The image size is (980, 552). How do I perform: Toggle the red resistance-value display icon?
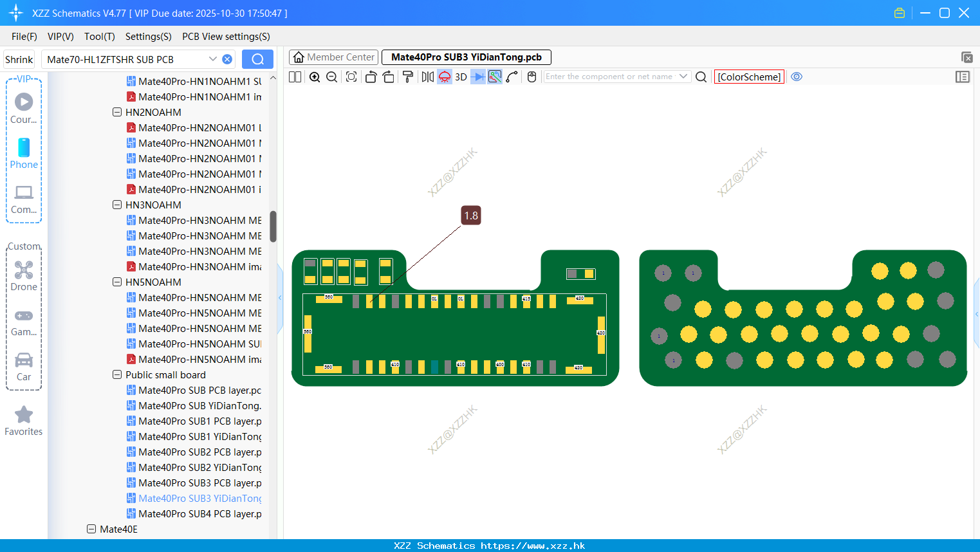pos(445,77)
